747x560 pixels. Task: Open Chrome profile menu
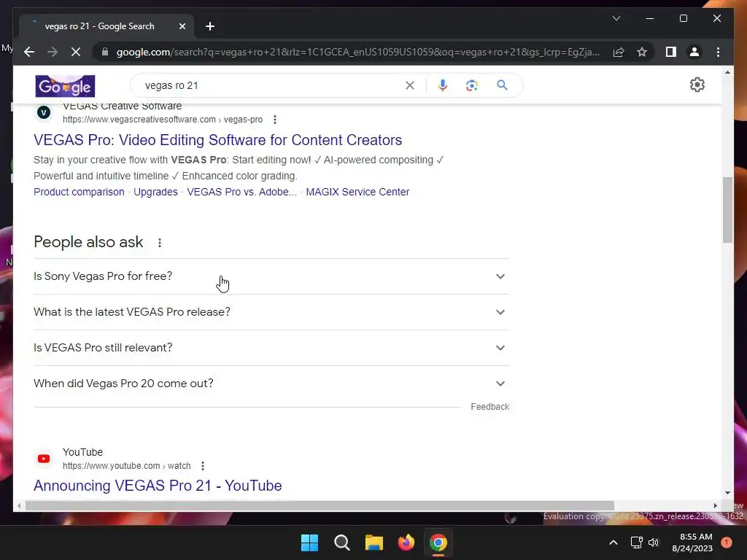pos(694,52)
